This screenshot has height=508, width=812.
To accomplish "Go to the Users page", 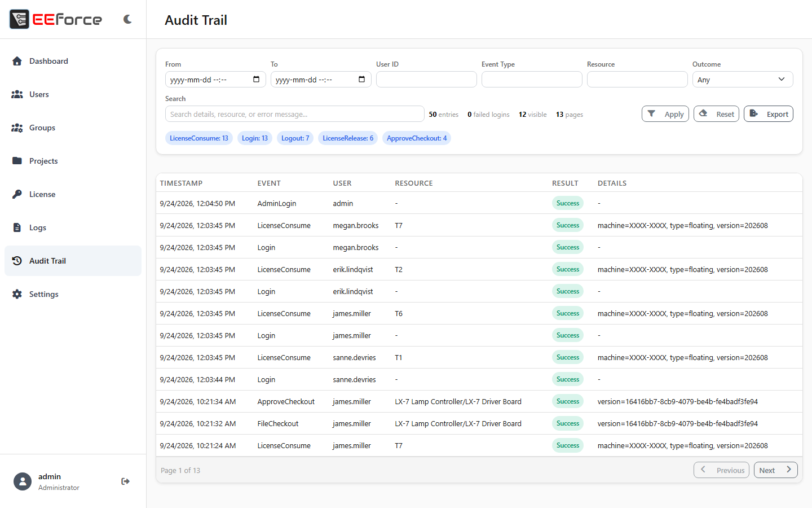I will [73, 94].
